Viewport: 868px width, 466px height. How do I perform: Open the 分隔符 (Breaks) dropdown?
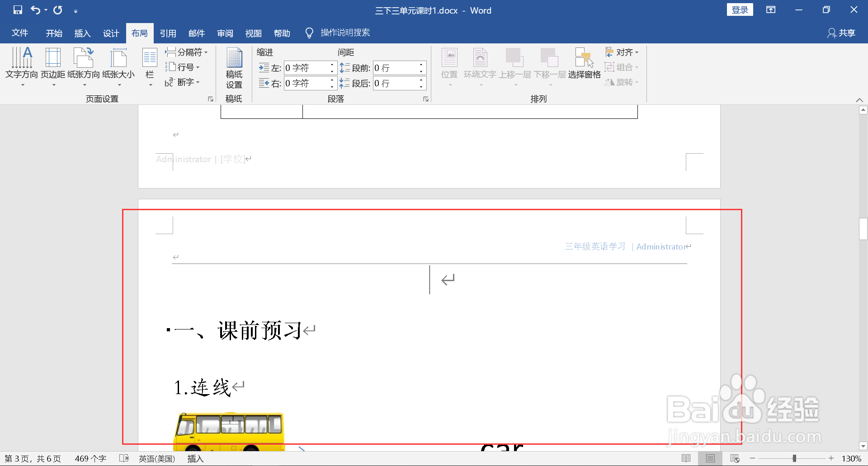[186, 52]
